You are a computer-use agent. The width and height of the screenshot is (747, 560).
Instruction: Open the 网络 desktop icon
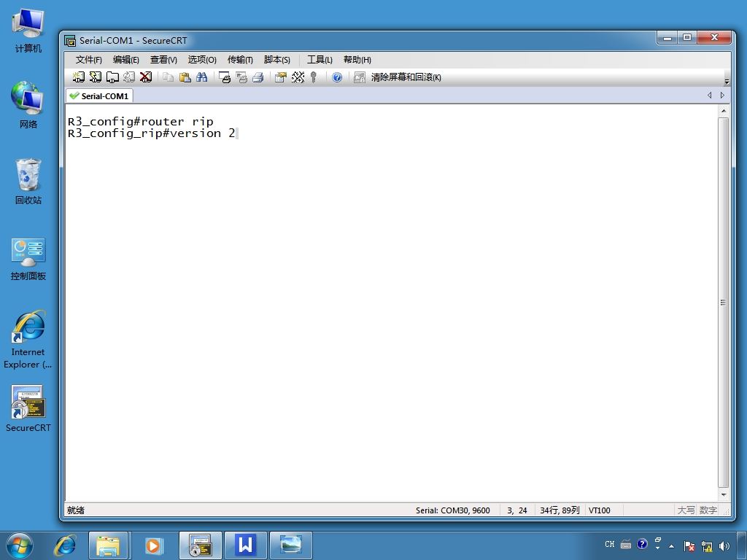(x=28, y=105)
